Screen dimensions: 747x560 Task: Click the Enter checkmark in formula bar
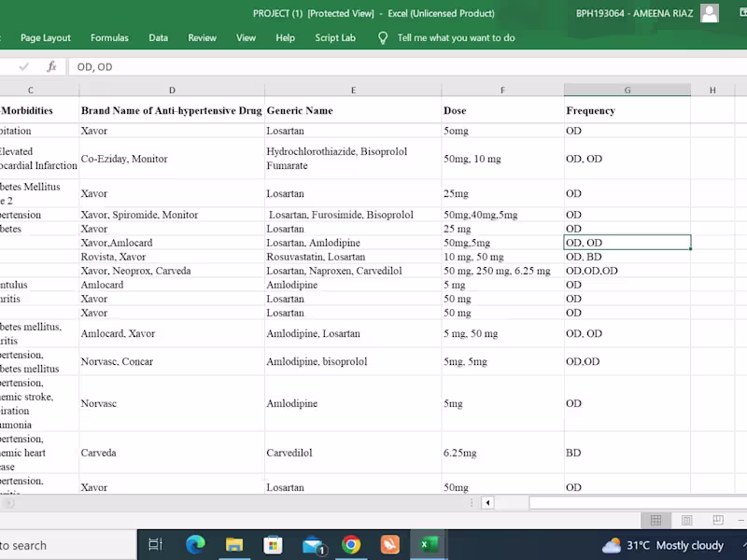click(24, 67)
